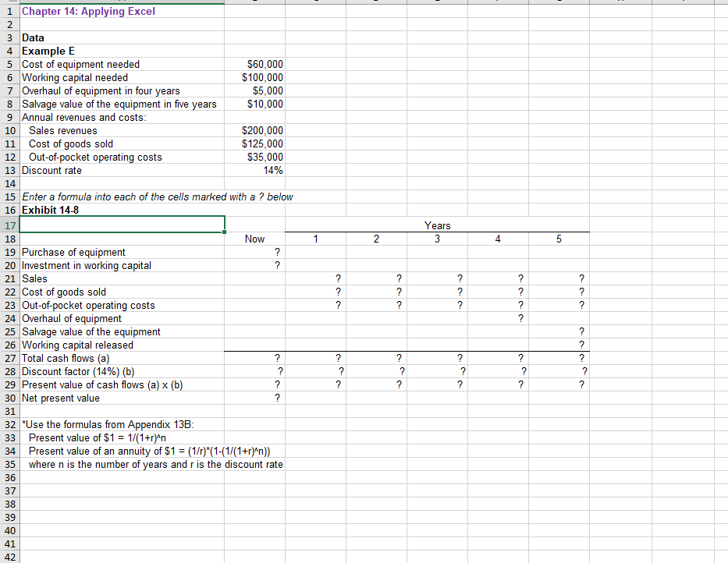
Task: Select the Purchase of equipment '?' cell
Action: [254, 253]
